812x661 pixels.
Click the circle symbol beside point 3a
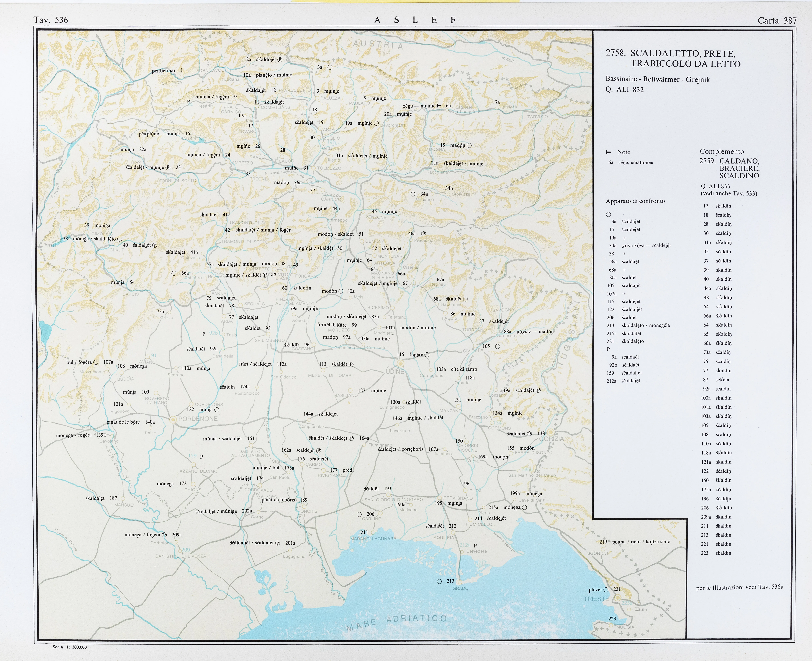coord(330,67)
